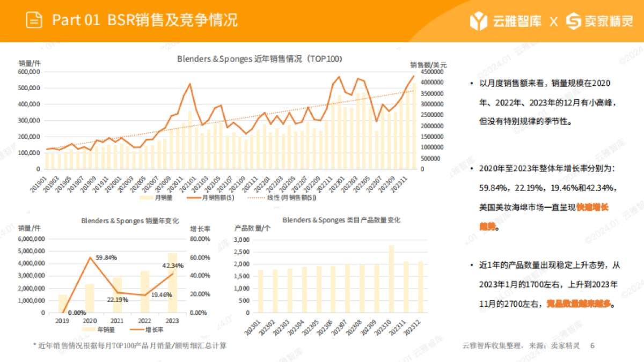Click the tallest bar for 202310 in product count chart

[392, 279]
